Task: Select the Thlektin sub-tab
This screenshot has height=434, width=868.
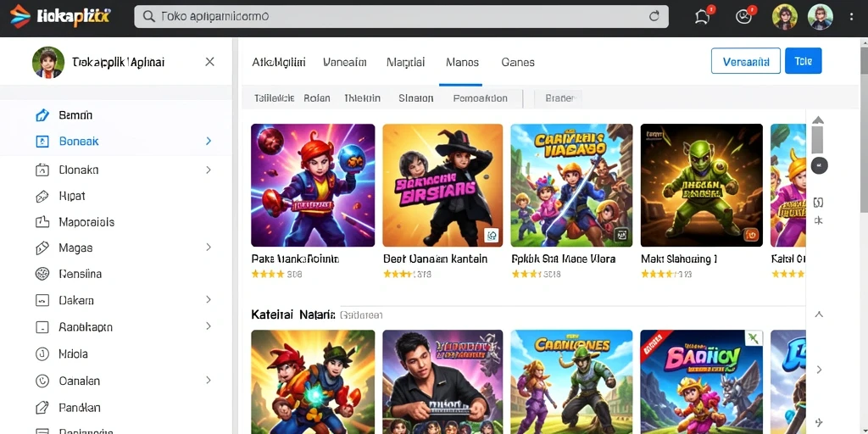Action: [x=362, y=98]
